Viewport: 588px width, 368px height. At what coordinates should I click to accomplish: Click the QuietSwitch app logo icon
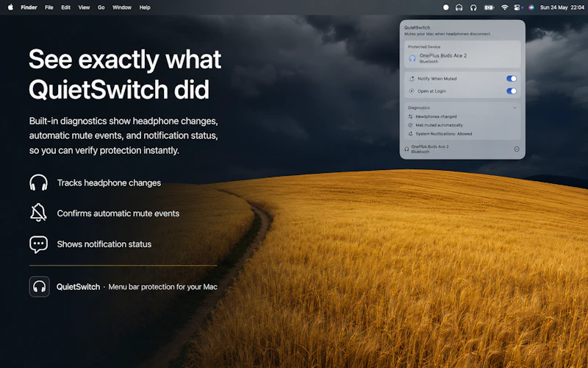tap(40, 286)
